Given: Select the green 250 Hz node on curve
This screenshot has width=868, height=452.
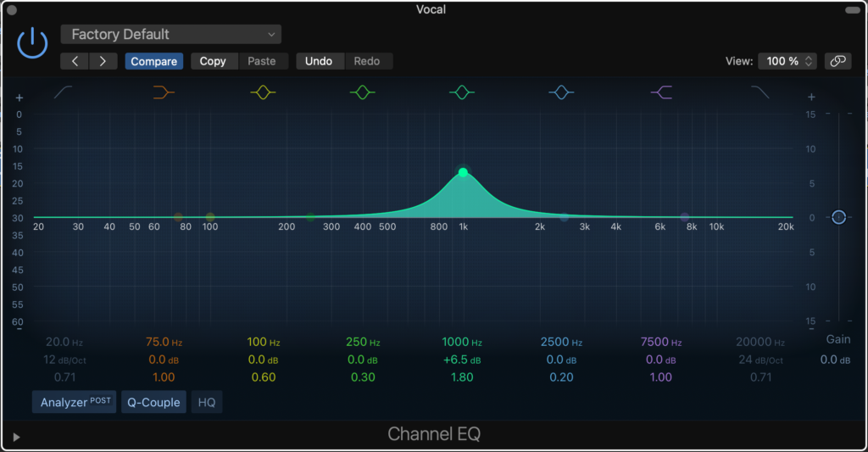Looking at the screenshot, I should point(310,217).
